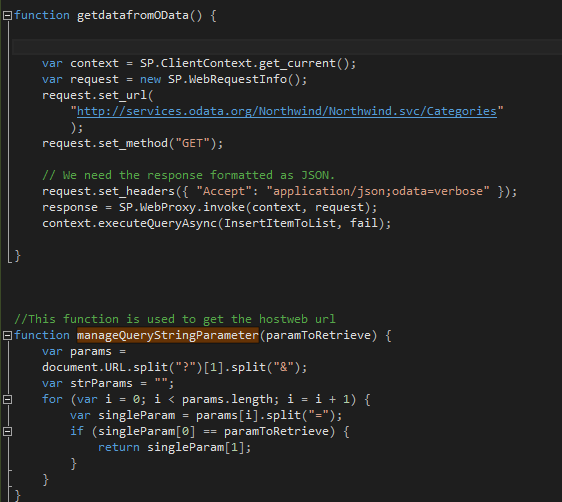Collapse the manageQueryStringParameter function block
This screenshot has height=502, width=562.
point(7,335)
